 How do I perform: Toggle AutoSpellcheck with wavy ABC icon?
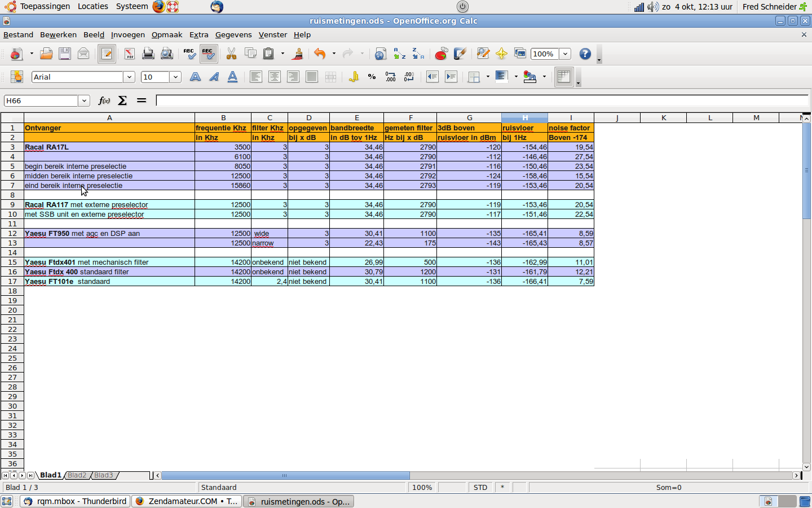209,54
